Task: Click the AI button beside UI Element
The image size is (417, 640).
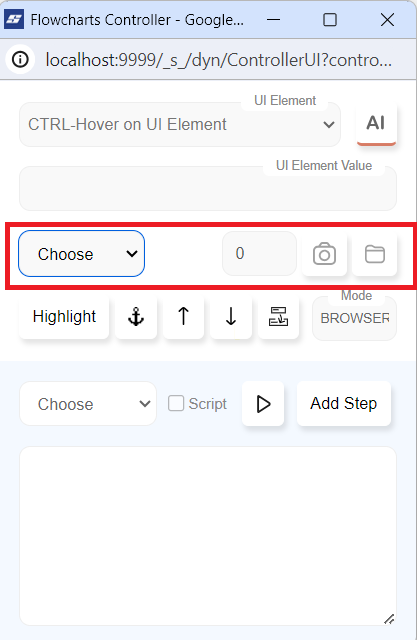Action: coord(376,123)
